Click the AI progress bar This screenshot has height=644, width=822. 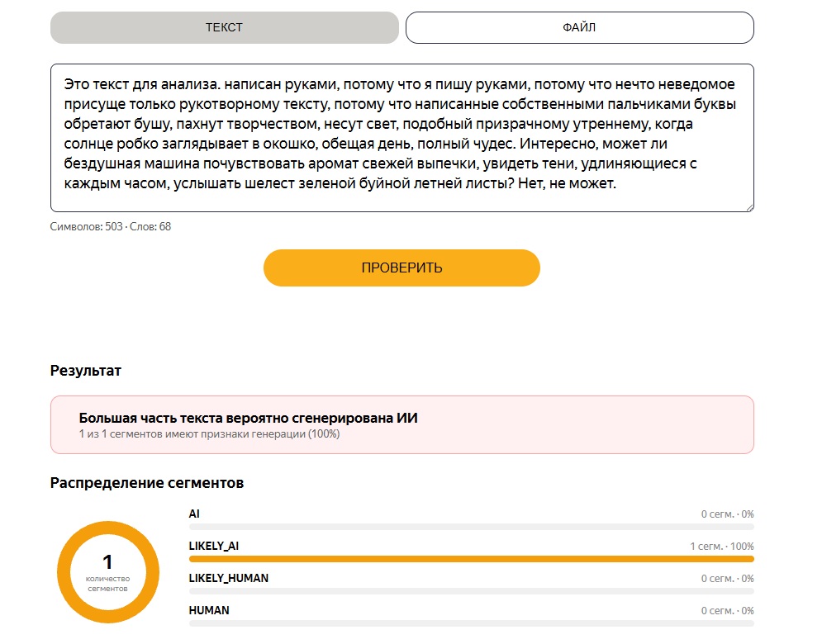tap(471, 527)
